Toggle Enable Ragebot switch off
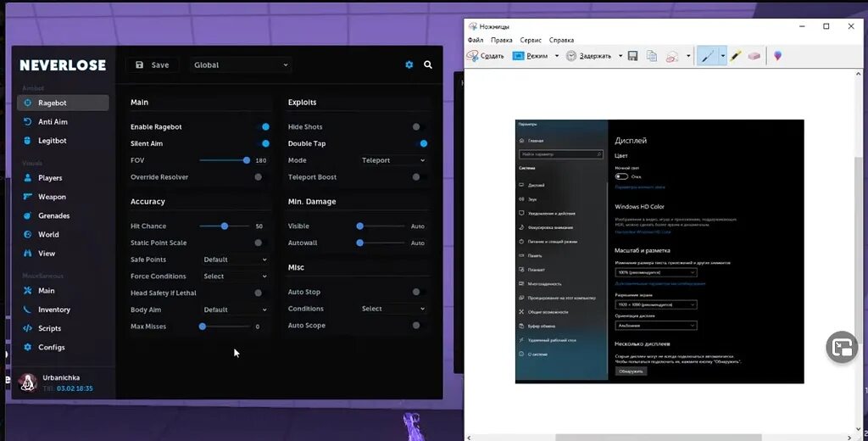 (263, 127)
